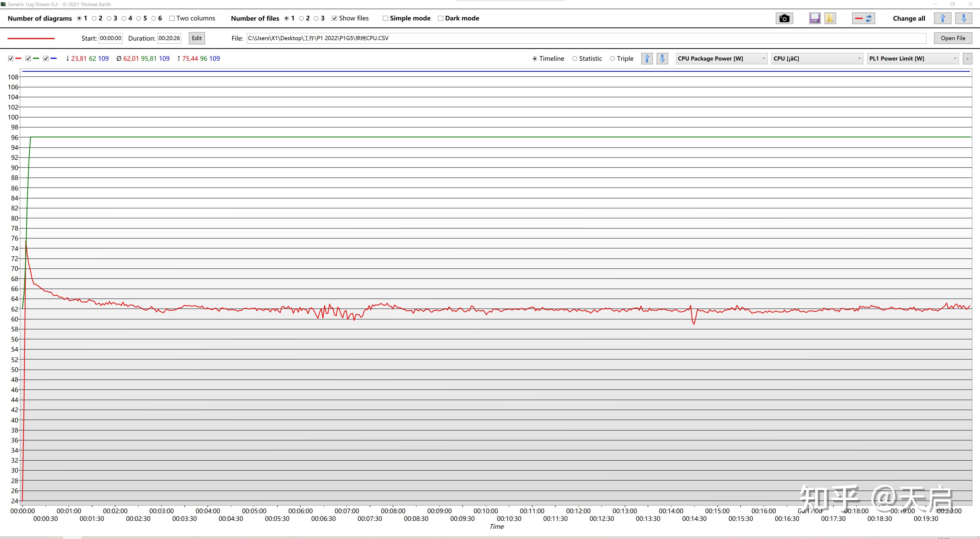This screenshot has height=539, width=980.
Task: Select 5 diagrams radio button
Action: click(x=139, y=18)
